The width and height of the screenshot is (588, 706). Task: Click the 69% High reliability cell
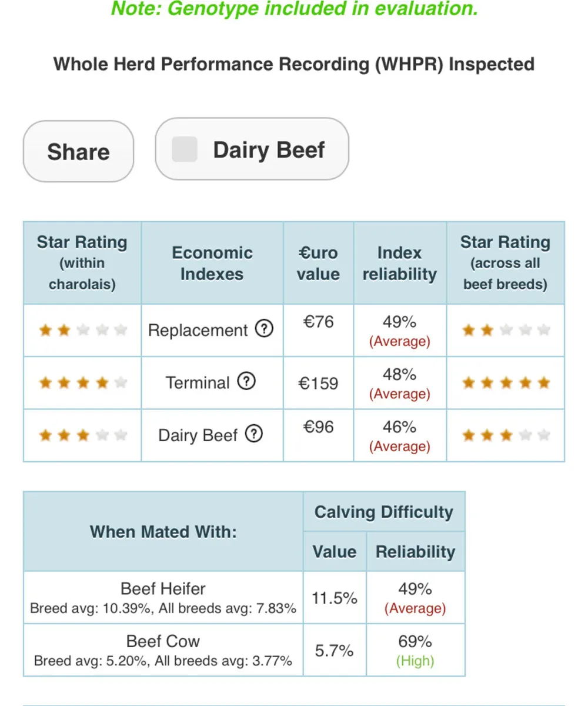point(415,650)
